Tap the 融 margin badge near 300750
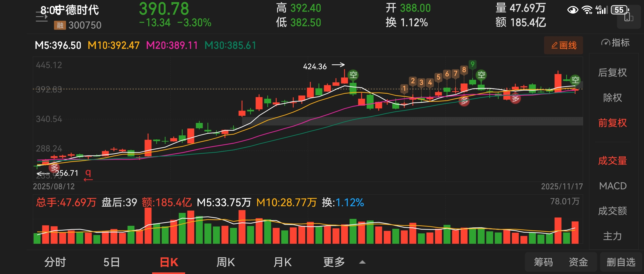 point(60,25)
